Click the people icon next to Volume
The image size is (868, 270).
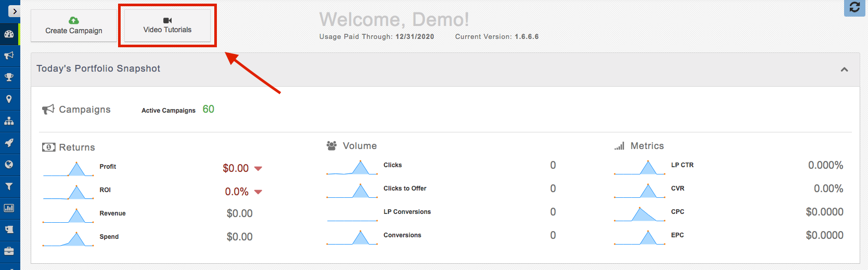[331, 146]
